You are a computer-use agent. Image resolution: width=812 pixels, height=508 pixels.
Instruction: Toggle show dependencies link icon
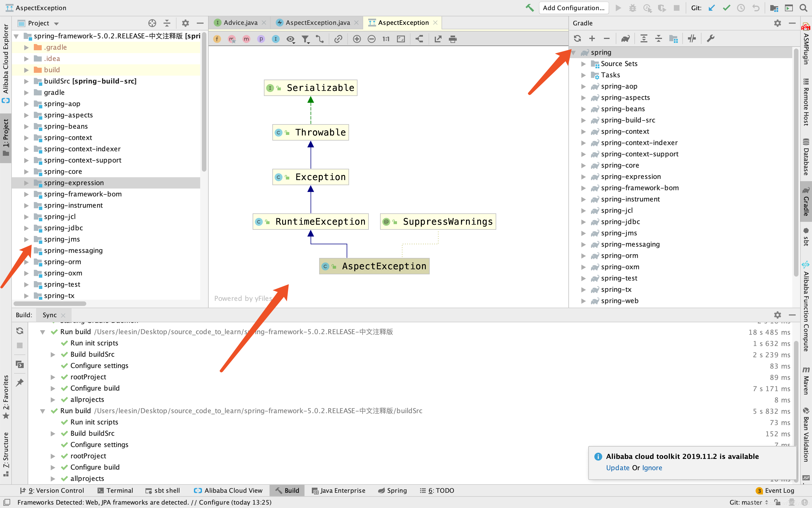pos(338,39)
